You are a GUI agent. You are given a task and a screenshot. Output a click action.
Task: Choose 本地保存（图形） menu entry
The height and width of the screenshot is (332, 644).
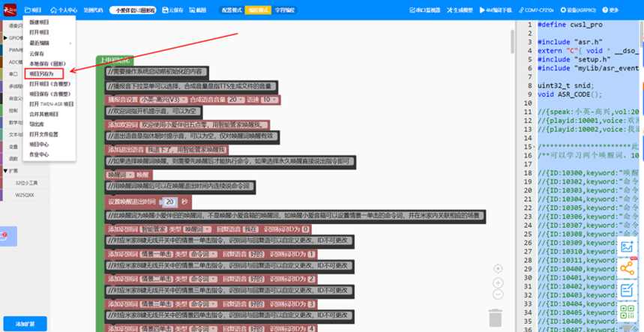47,64
